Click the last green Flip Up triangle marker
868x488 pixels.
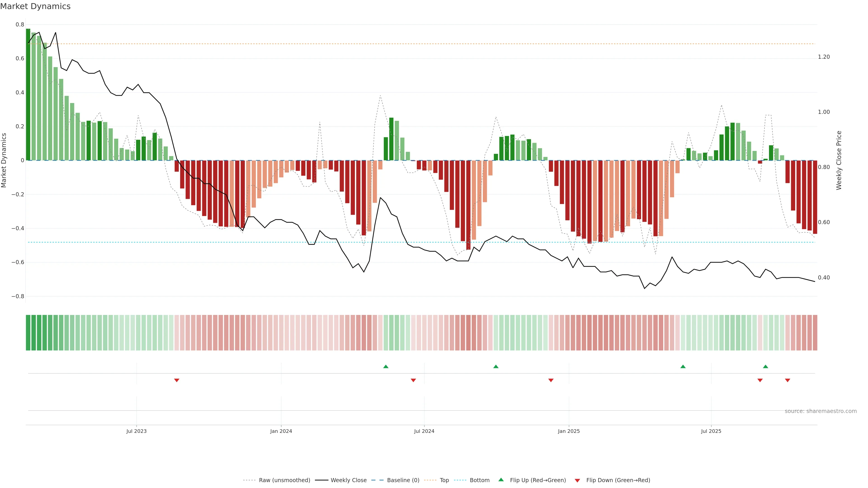point(766,366)
